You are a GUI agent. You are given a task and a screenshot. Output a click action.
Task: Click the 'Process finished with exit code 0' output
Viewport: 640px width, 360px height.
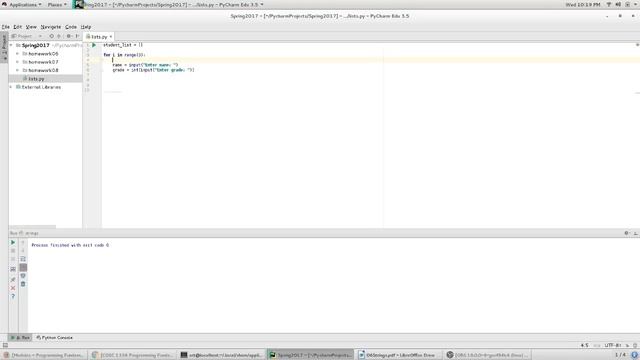click(70, 245)
